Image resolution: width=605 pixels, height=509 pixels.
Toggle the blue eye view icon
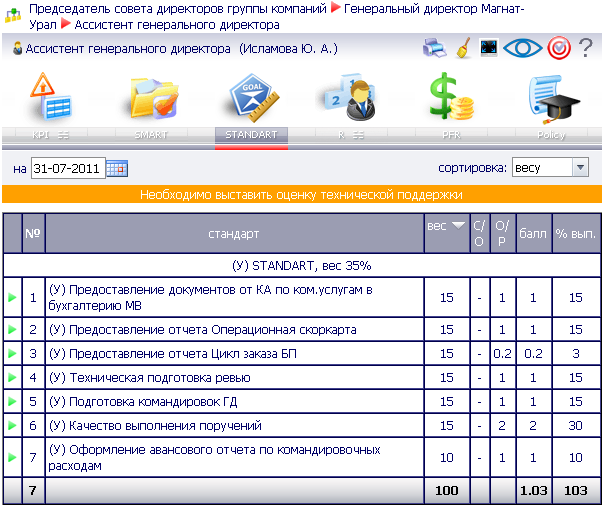[523, 48]
